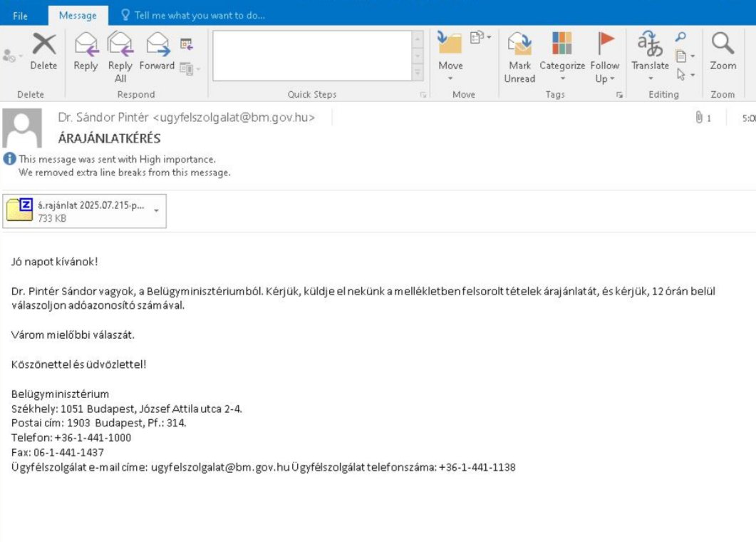Click the 'Köszönettel és üdvözlettel!' line
This screenshot has width=756, height=542.
(x=78, y=364)
